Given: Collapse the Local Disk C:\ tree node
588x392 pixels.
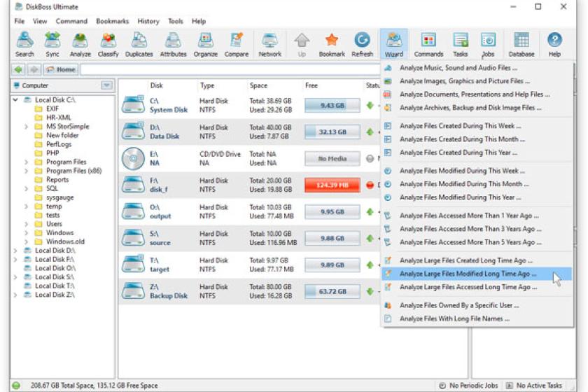Looking at the screenshot, I should click(x=15, y=100).
